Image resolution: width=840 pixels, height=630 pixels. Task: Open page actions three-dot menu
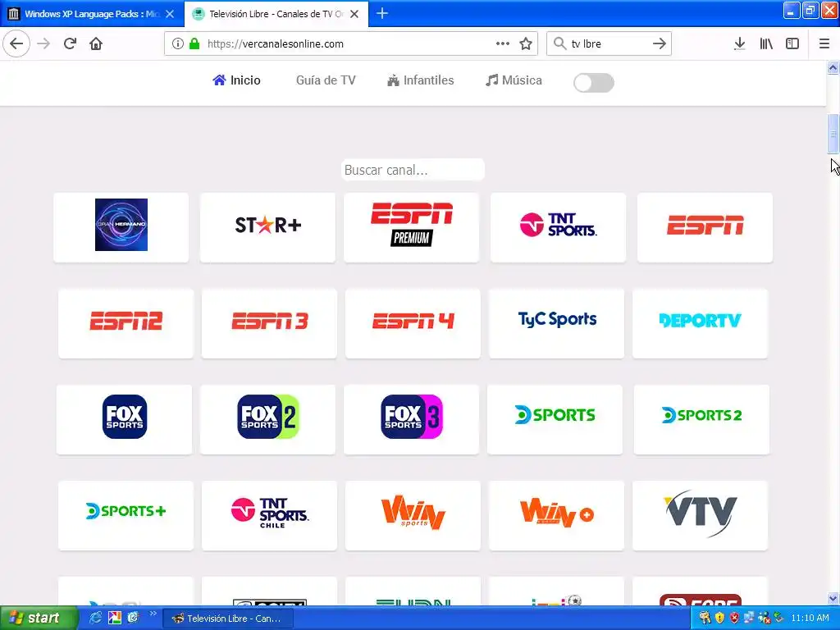(x=503, y=43)
